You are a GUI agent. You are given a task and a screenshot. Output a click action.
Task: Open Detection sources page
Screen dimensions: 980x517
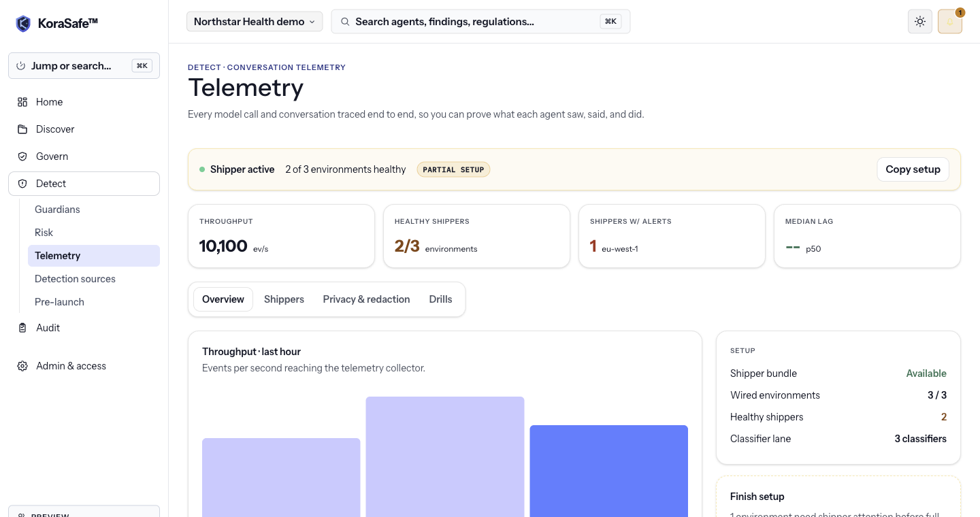(94, 279)
